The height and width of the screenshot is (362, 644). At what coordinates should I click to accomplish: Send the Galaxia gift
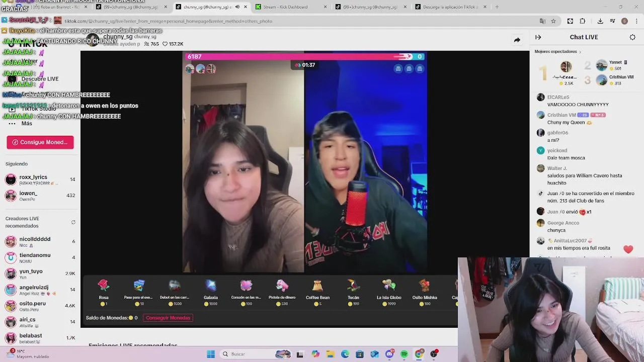tap(211, 292)
